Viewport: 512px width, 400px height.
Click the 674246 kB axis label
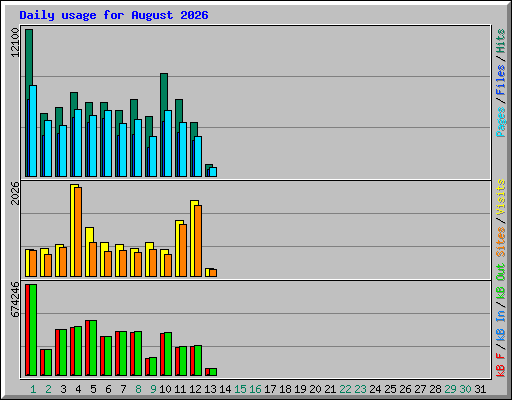click(15, 299)
